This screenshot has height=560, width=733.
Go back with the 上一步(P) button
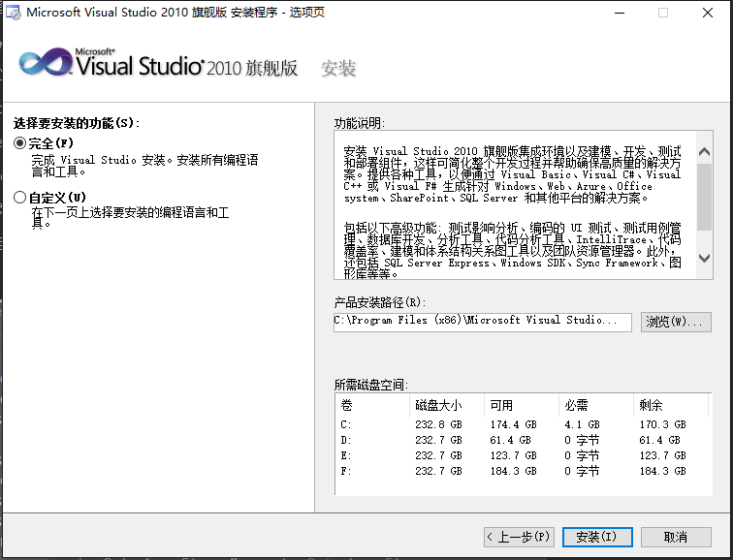519,537
